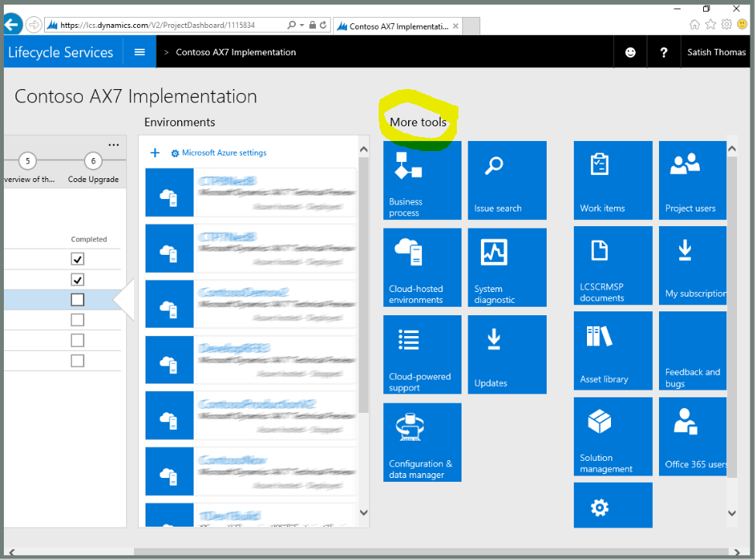755x560 pixels.
Task: Open the hamburger navigation menu
Action: (x=139, y=52)
